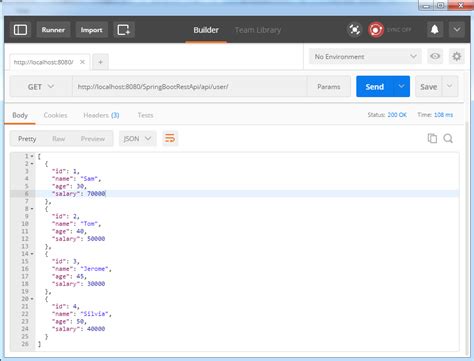Search within the response body

point(448,138)
